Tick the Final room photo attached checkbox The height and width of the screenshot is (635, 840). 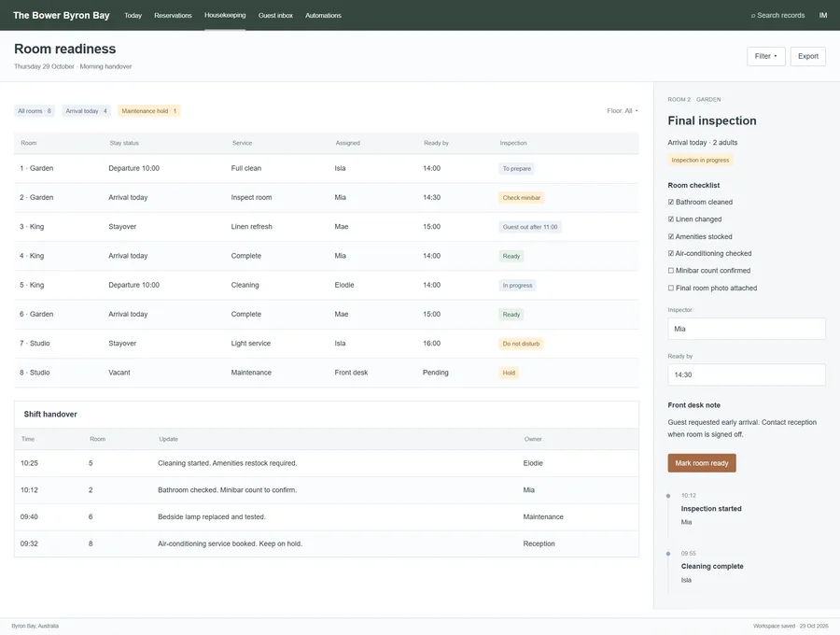[x=671, y=288]
